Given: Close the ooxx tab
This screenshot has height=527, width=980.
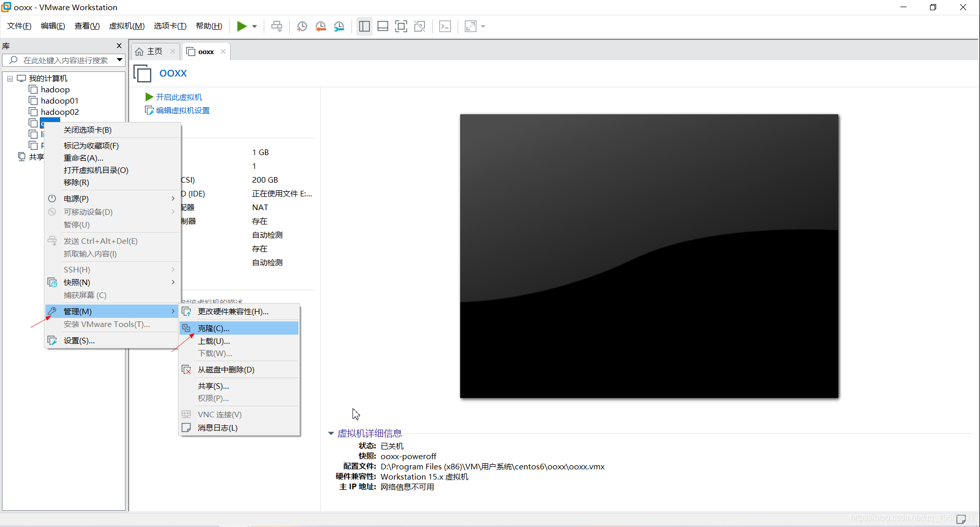Looking at the screenshot, I should tap(223, 52).
